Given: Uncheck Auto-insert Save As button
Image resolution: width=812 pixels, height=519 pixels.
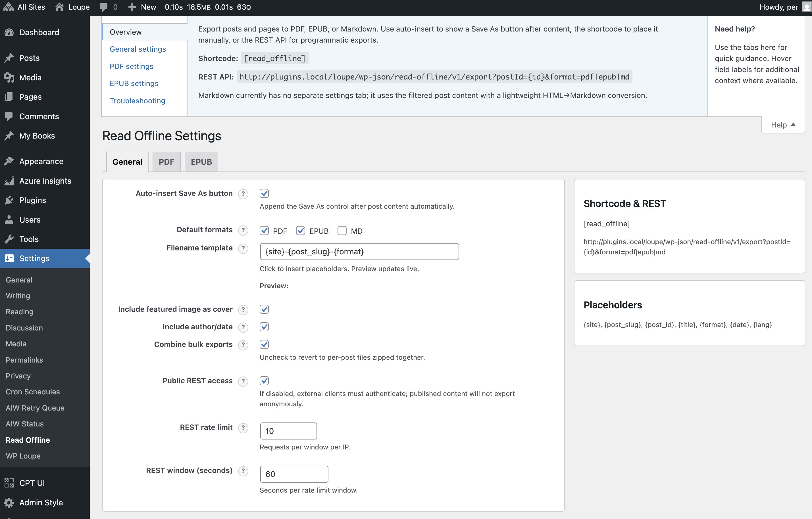Looking at the screenshot, I should [264, 193].
